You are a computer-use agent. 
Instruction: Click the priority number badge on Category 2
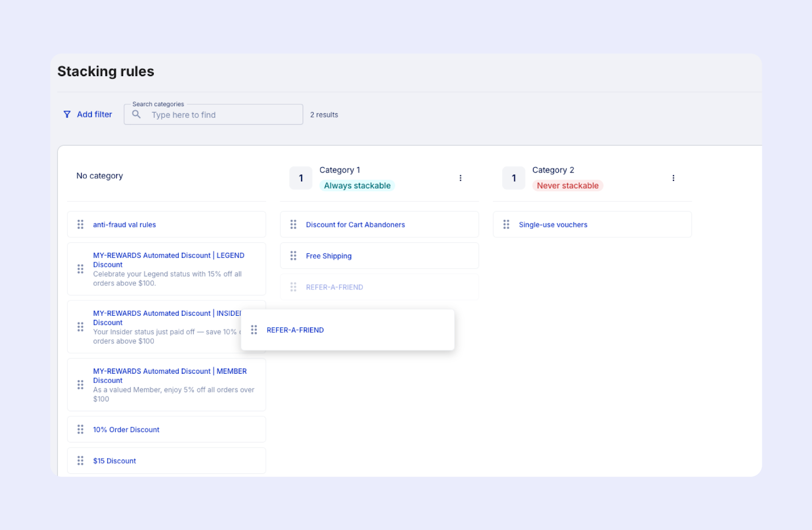coord(514,178)
